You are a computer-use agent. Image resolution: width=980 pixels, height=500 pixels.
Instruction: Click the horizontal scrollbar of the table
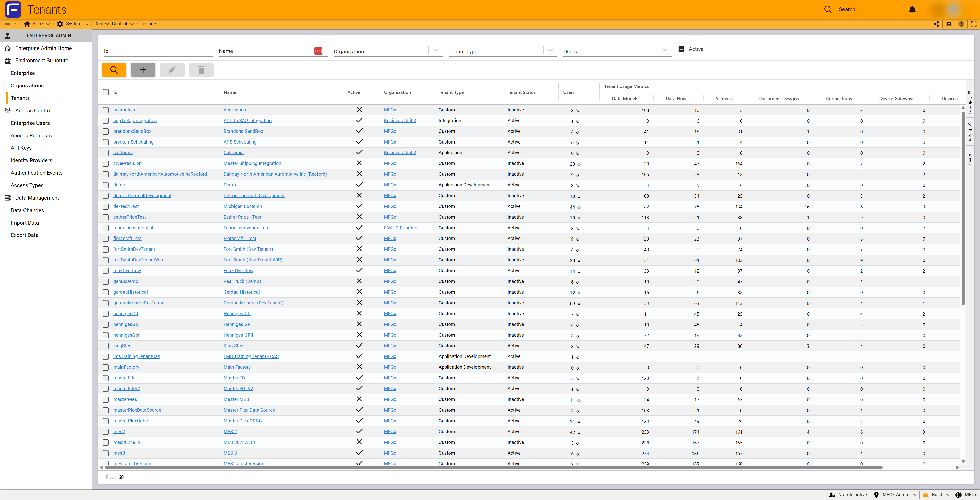(493, 467)
